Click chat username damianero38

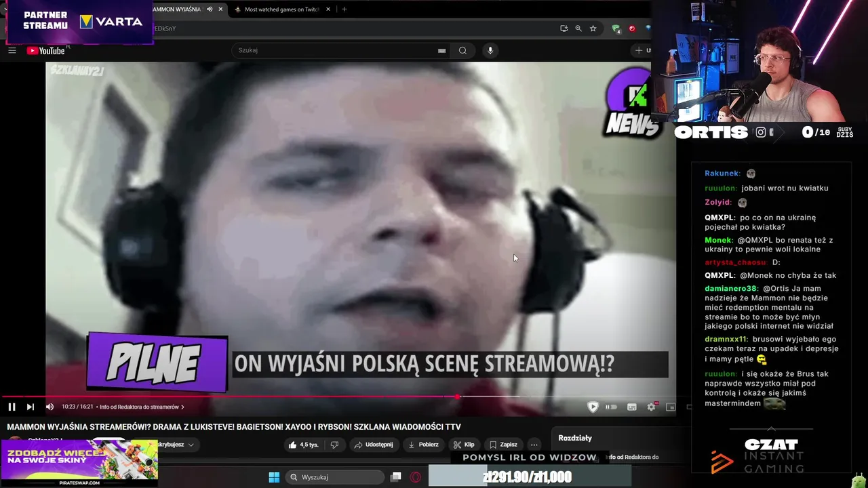[730, 288]
